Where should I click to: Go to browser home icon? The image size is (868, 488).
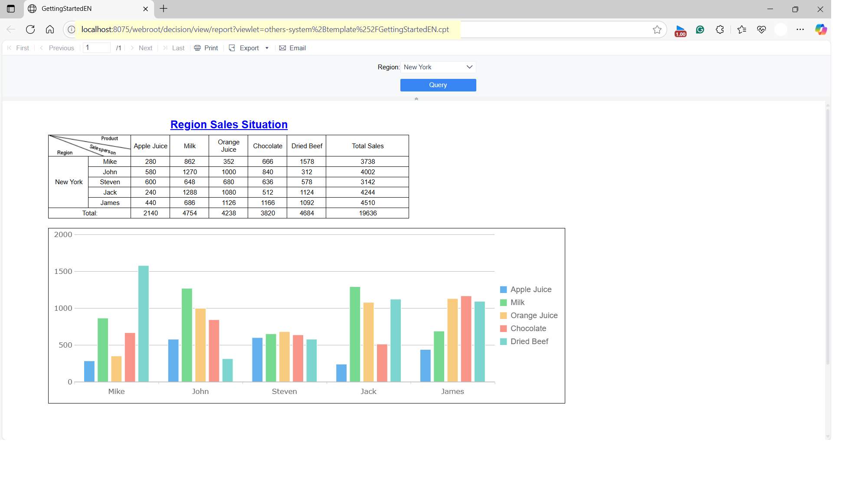50,29
